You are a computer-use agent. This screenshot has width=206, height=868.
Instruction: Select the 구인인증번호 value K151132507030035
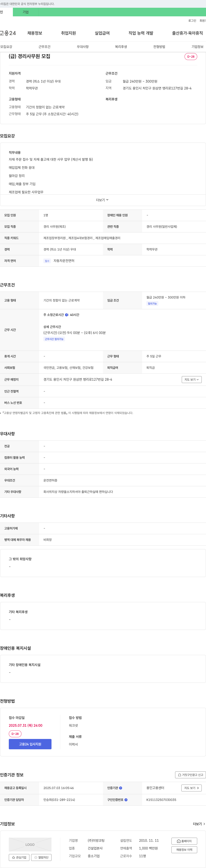pyautogui.click(x=161, y=800)
